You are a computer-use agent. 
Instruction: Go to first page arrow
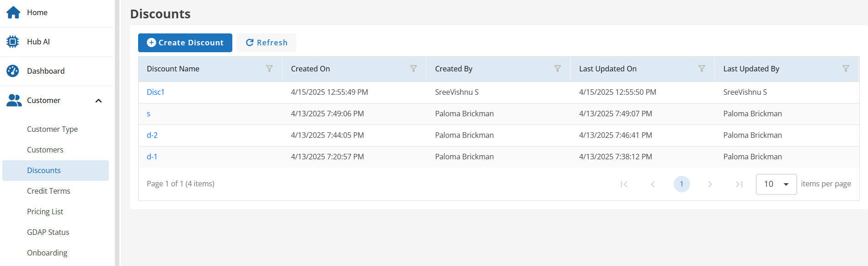tap(624, 184)
